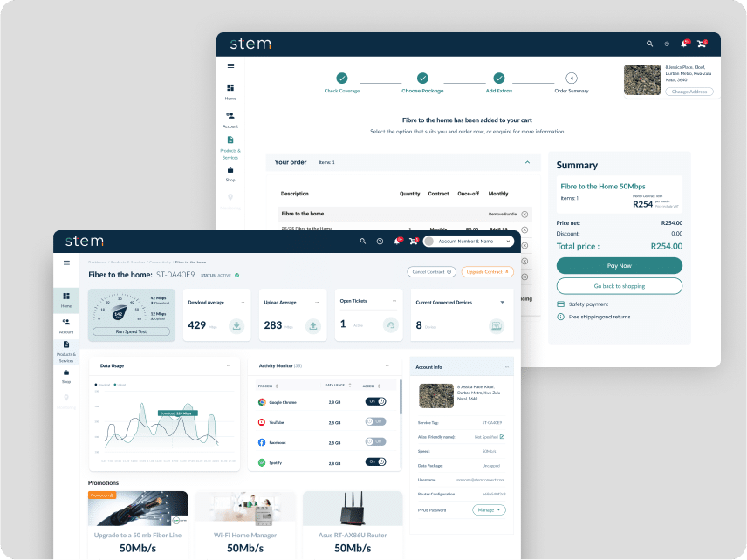The image size is (747, 560).
Task: Expand the Current Connected Devices dropdown
Action: [x=502, y=302]
